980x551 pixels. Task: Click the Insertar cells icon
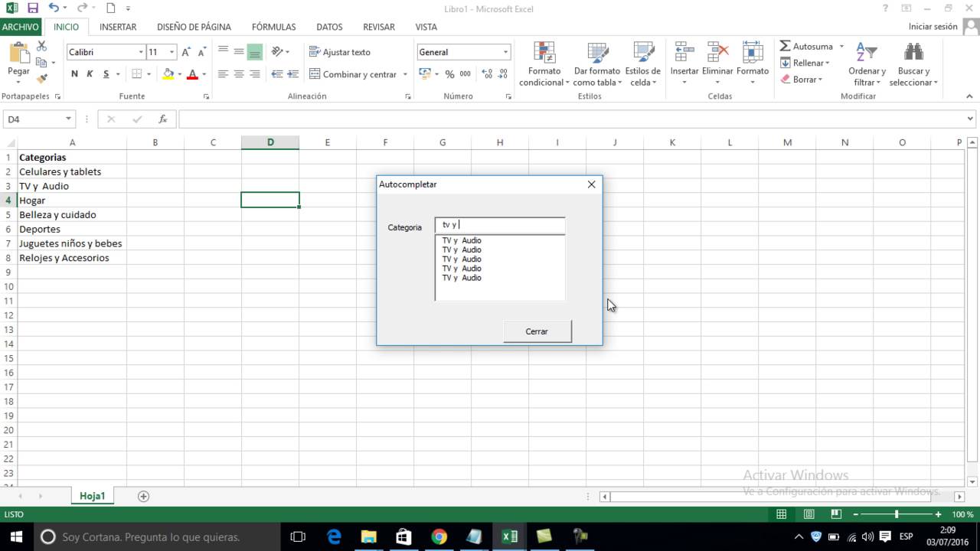click(684, 52)
